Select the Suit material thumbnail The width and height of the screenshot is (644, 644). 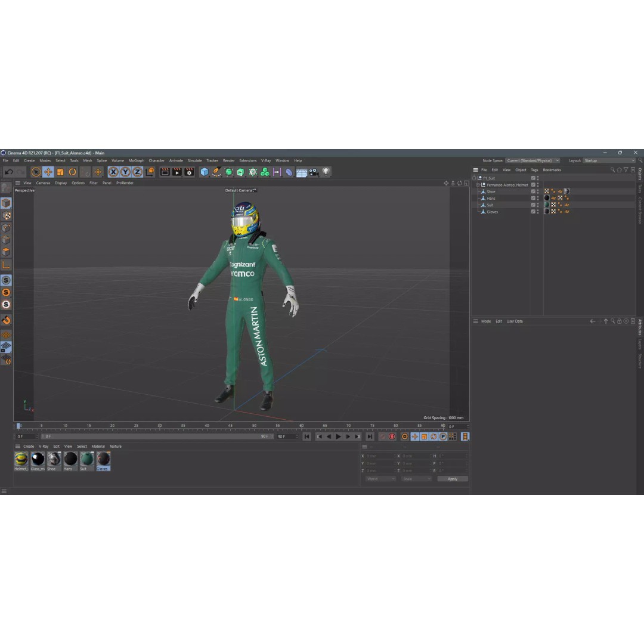point(87,459)
